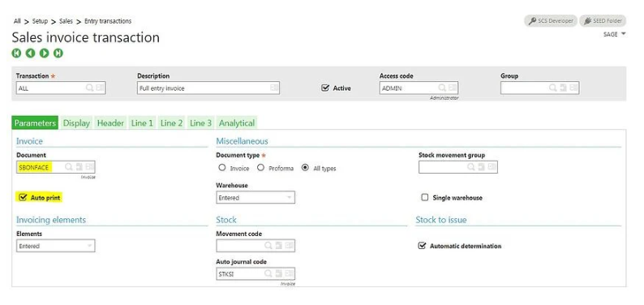
Task: Search the Document field lookup magnifier
Action: click(x=69, y=167)
